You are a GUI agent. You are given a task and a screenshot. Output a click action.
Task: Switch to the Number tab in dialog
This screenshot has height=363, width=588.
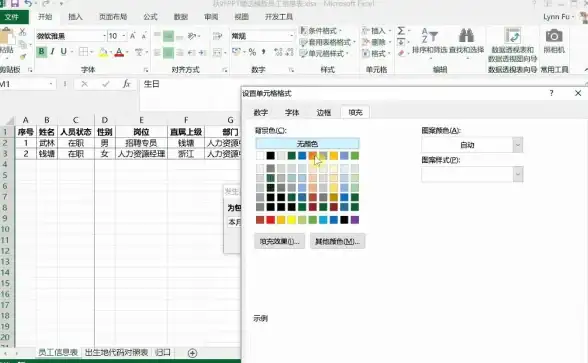click(x=261, y=112)
